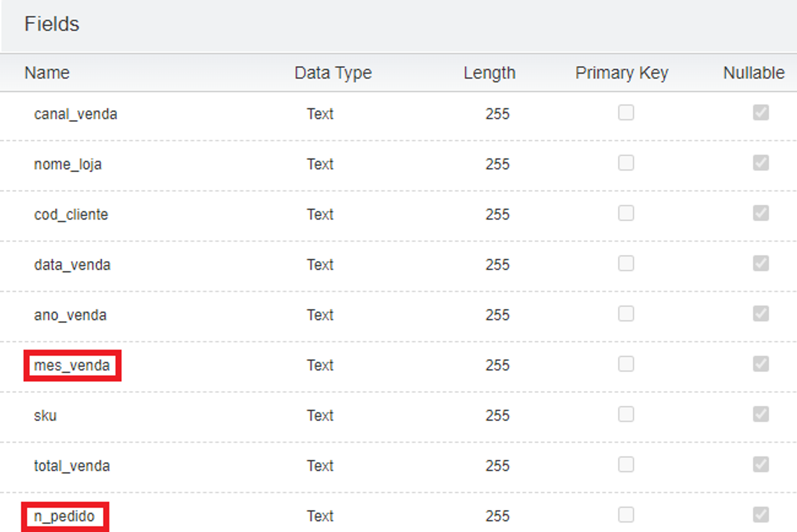This screenshot has height=532, width=797.
Task: Click the n_pedido field name
Action: [x=64, y=516]
